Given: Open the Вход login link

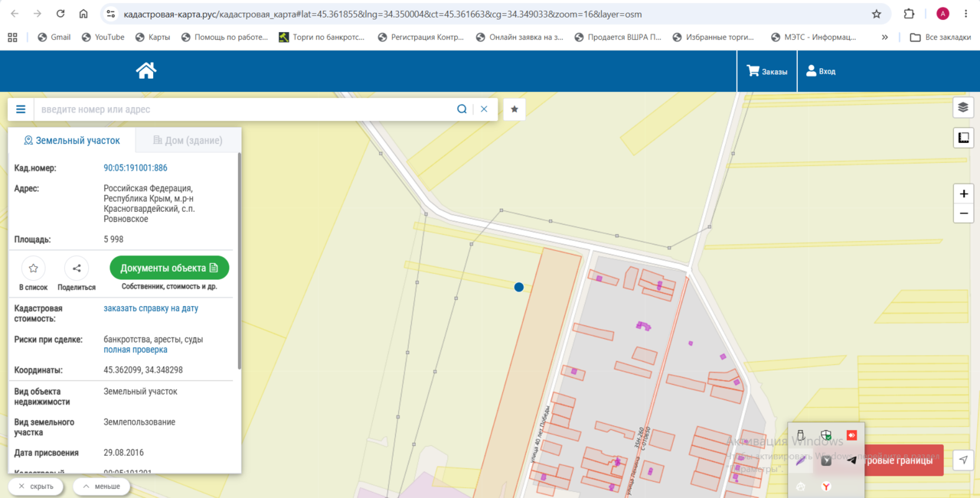Looking at the screenshot, I should coord(821,71).
